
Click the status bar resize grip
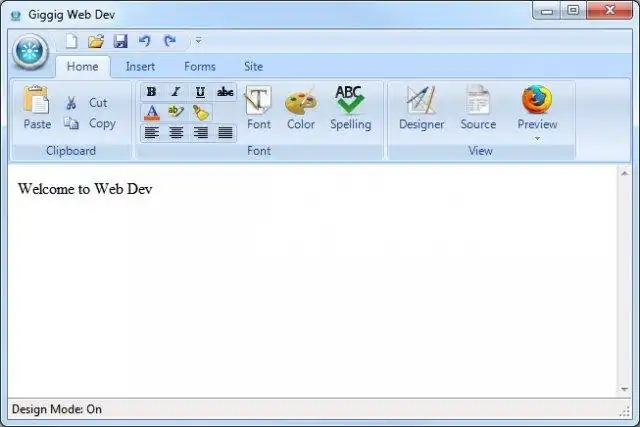tap(624, 411)
